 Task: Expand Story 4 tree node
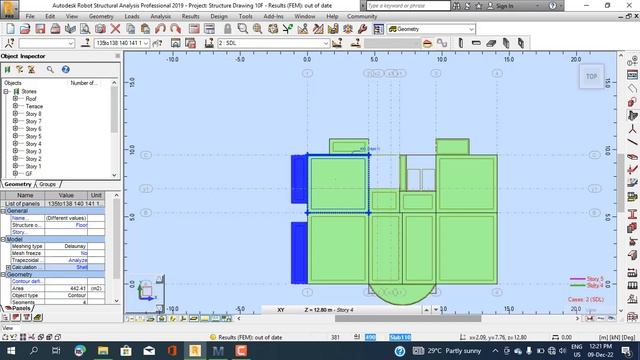[15, 144]
